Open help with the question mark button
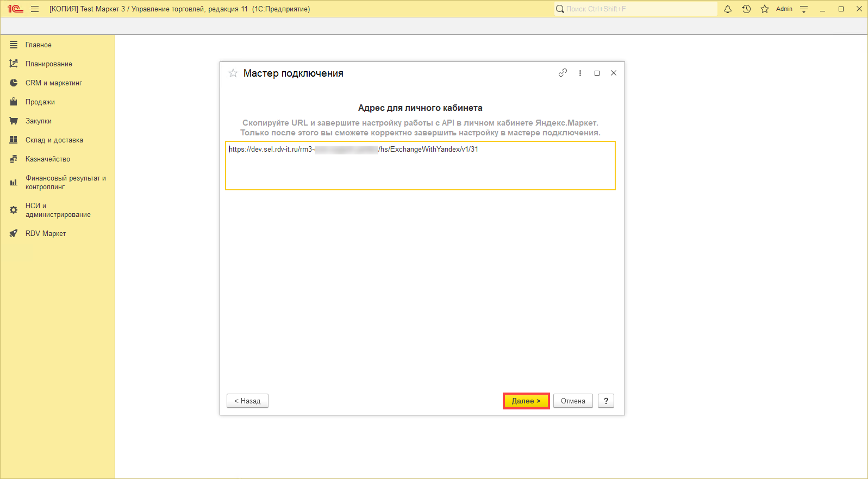Screen dimensions: 868x479 pos(606,401)
